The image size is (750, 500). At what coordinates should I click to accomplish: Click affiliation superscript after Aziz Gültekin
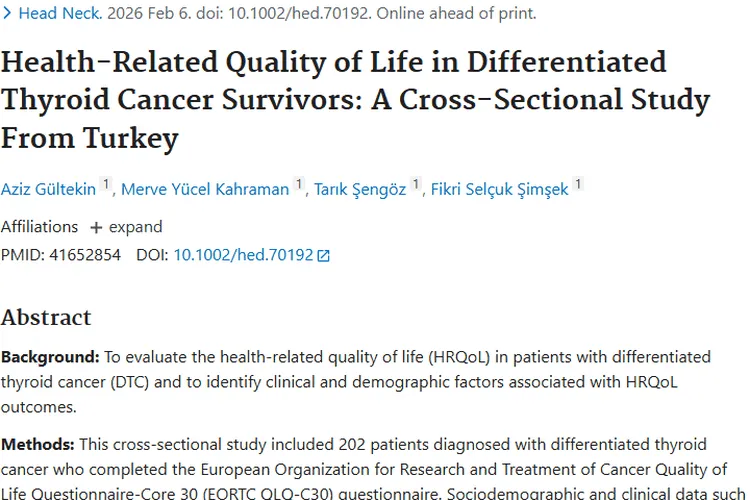[107, 185]
